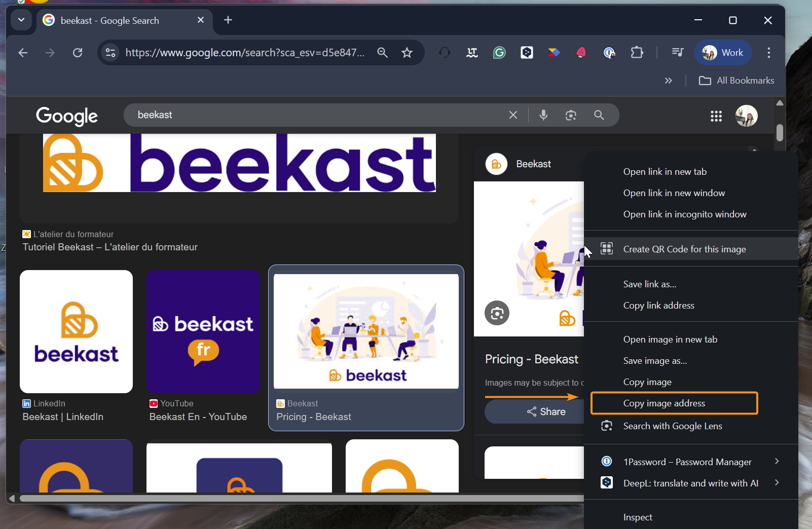Open the Grammarly extension icon
This screenshot has height=529, width=812.
pos(499,53)
